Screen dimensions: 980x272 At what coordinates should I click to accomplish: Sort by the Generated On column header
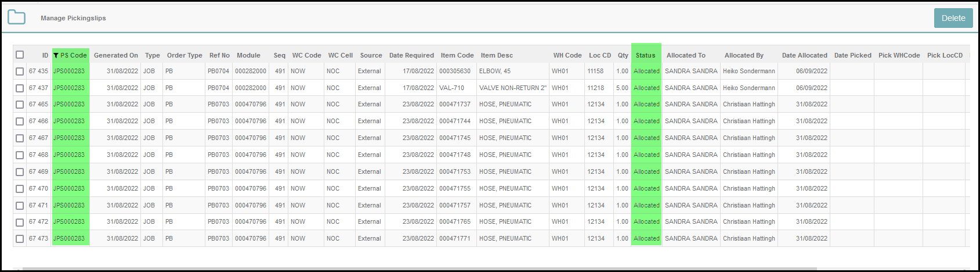pos(116,55)
